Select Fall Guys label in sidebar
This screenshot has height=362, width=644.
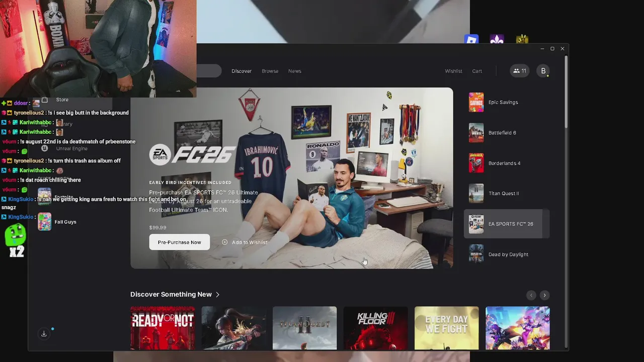(65, 222)
